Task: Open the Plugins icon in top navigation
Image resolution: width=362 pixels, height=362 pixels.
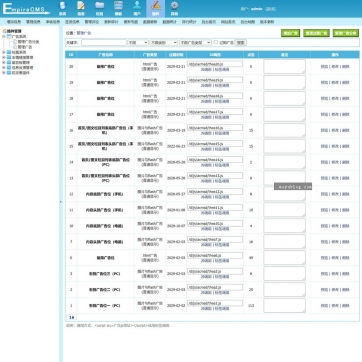Action: coord(155,8)
